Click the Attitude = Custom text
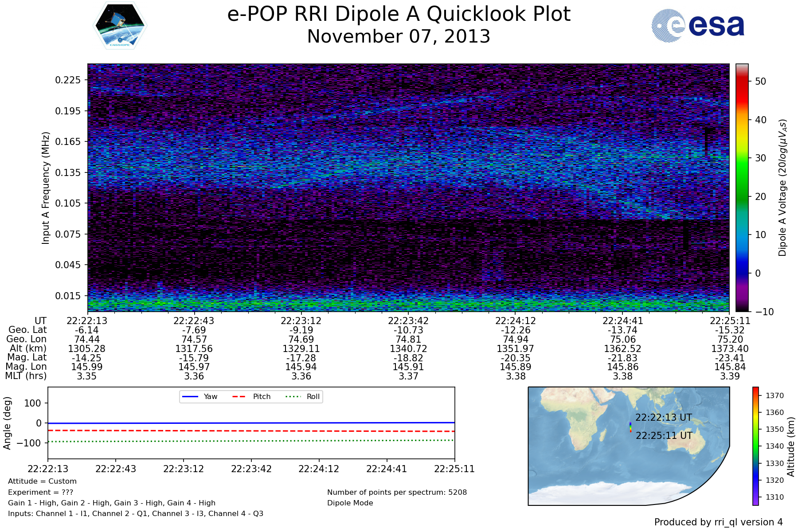The height and width of the screenshot is (532, 798). (x=42, y=481)
